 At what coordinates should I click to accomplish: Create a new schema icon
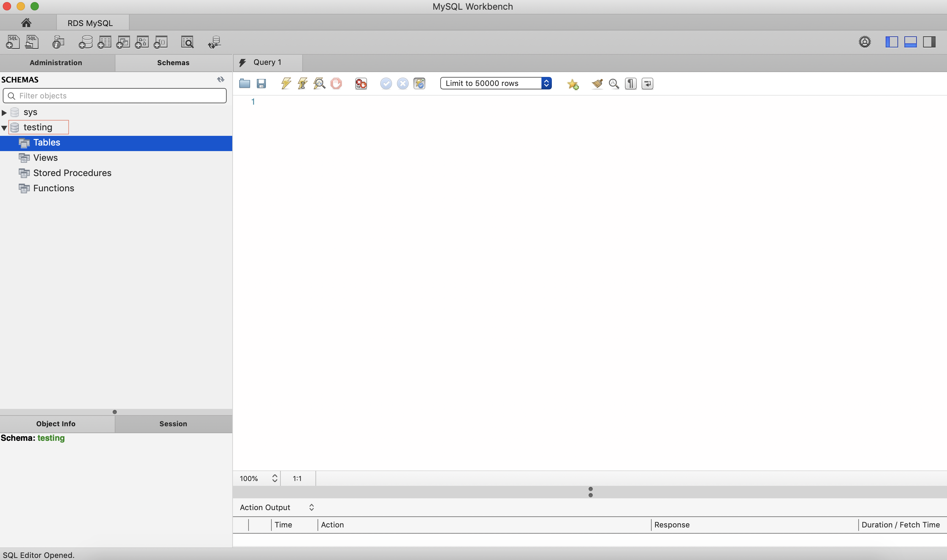click(85, 42)
